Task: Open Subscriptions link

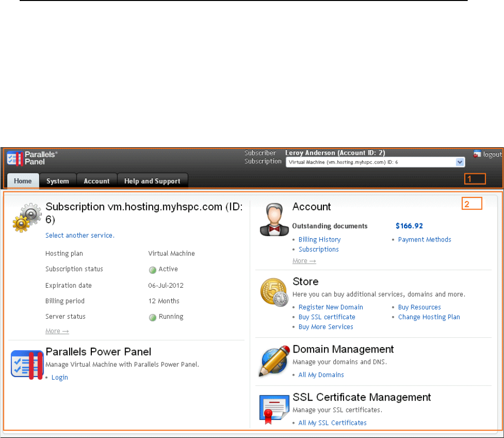Action: point(318,249)
